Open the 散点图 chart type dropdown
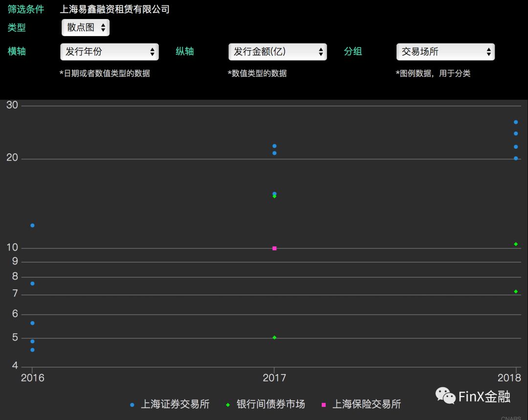Viewport: 528px width, 420px height. [86, 27]
